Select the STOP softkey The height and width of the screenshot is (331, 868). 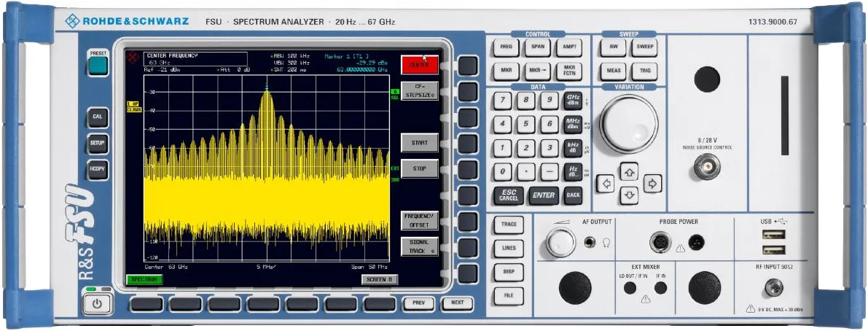tap(420, 169)
